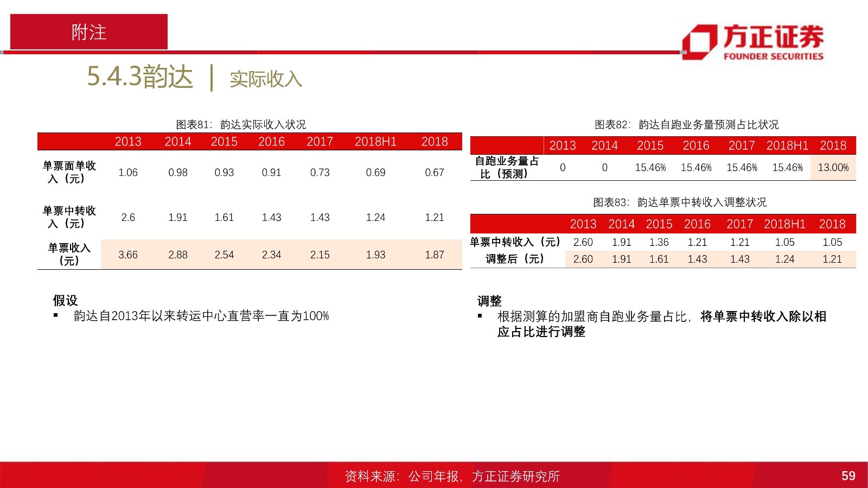Click the highlighted value 2.88

(178, 255)
